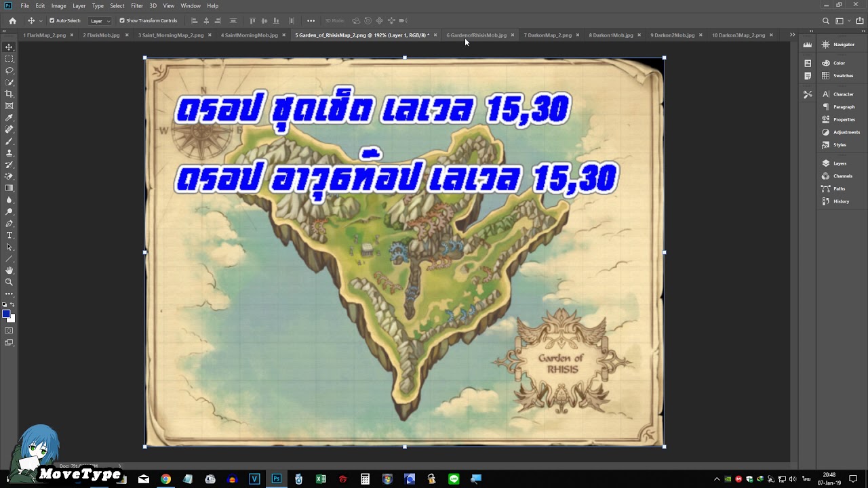This screenshot has height=488, width=868.
Task: Open the Adjustments panel
Action: 846,132
